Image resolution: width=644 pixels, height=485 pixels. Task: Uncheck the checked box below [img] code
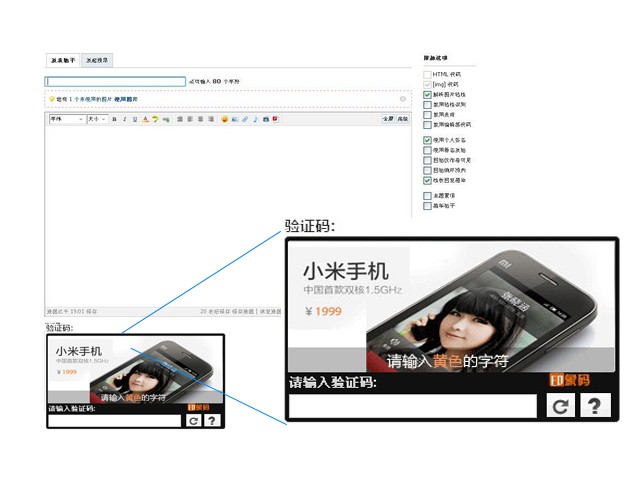tap(427, 94)
